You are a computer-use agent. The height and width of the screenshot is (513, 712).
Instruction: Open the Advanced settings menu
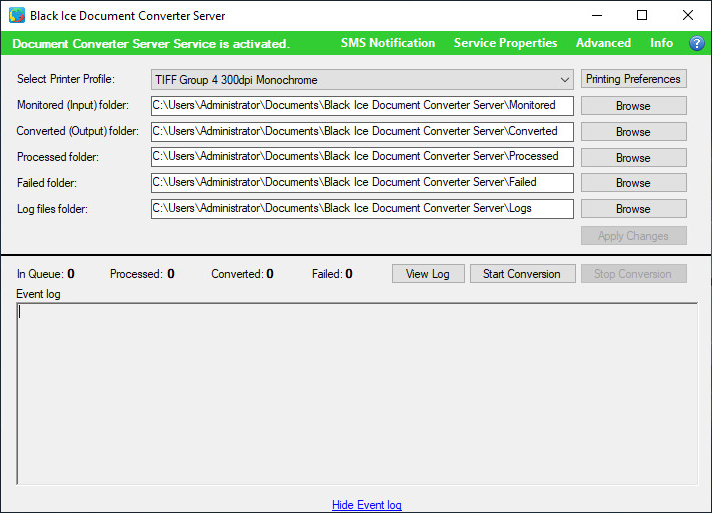coord(603,43)
